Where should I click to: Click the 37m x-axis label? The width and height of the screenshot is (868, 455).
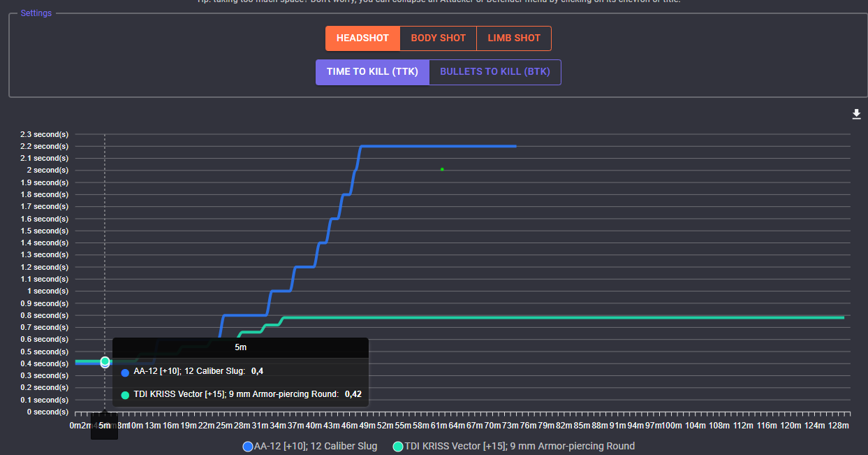(x=296, y=426)
